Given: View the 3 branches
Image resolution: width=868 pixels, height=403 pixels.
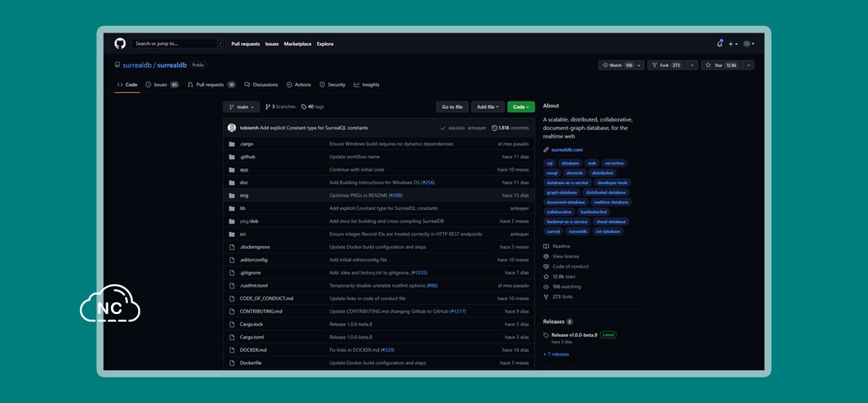Looking at the screenshot, I should click(281, 107).
